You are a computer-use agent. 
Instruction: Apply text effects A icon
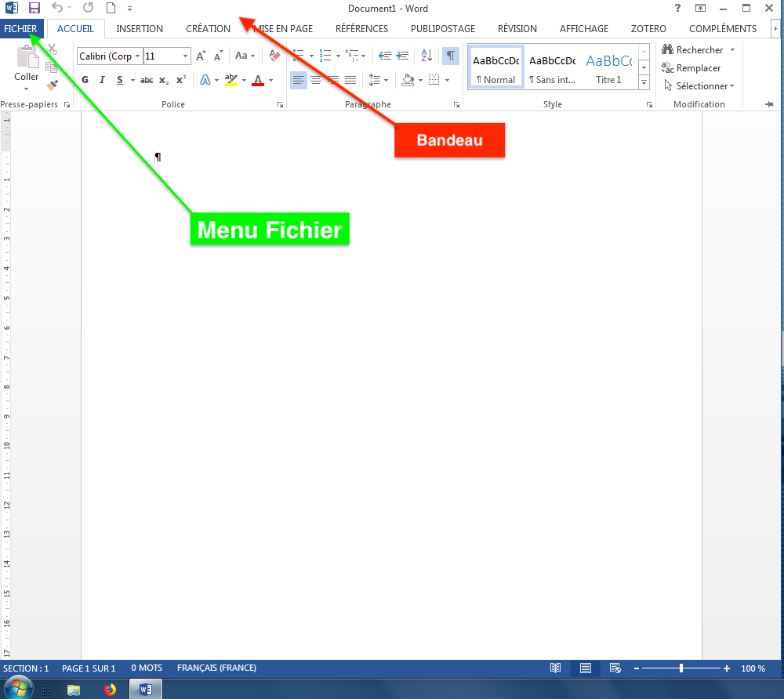(205, 80)
